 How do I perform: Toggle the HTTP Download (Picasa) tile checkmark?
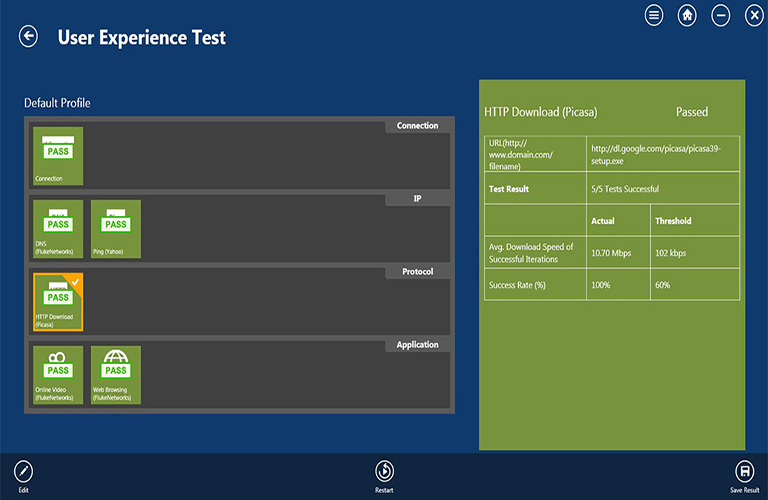click(x=76, y=282)
